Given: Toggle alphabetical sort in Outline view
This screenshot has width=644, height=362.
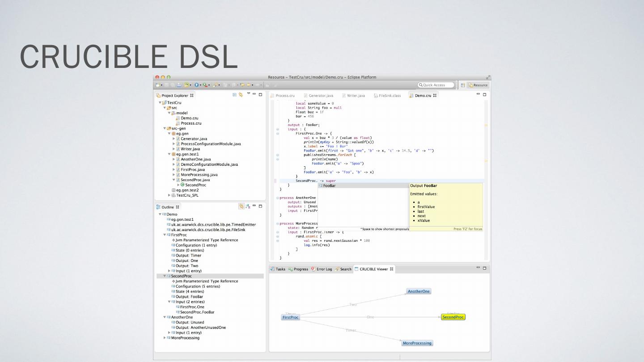Looking at the screenshot, I should coord(248,206).
